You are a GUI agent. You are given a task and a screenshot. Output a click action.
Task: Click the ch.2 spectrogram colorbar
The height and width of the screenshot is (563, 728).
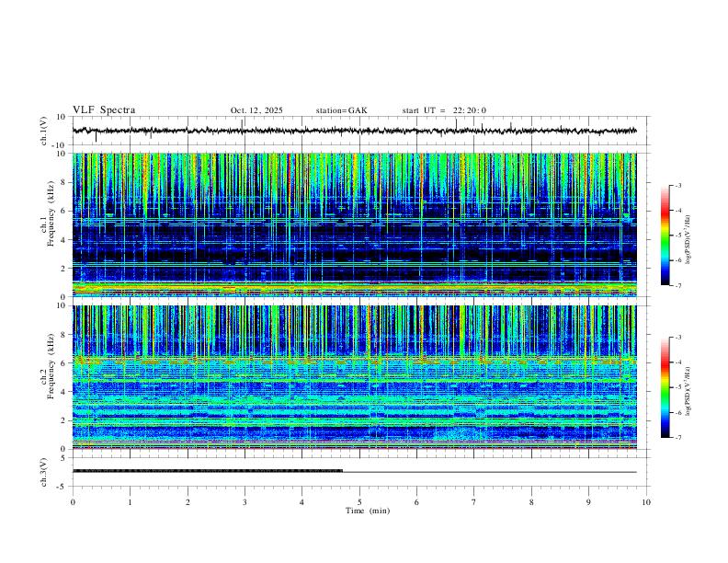tap(665, 387)
